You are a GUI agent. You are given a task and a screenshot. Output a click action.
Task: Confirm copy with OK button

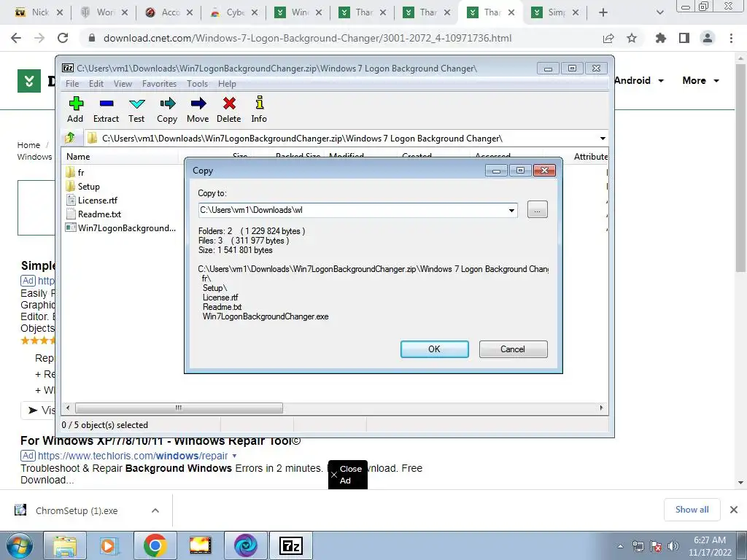pyautogui.click(x=435, y=349)
